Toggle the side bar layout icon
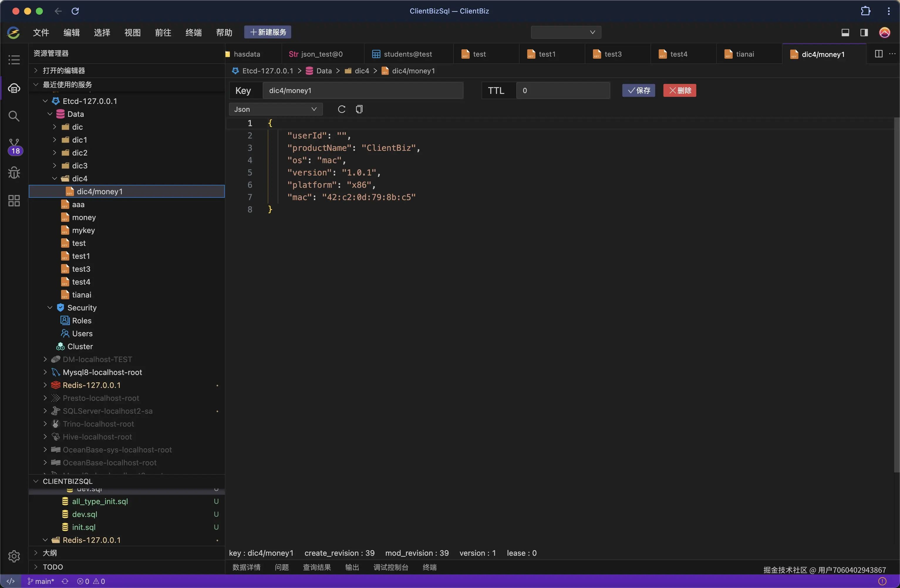This screenshot has width=900, height=588. (864, 33)
